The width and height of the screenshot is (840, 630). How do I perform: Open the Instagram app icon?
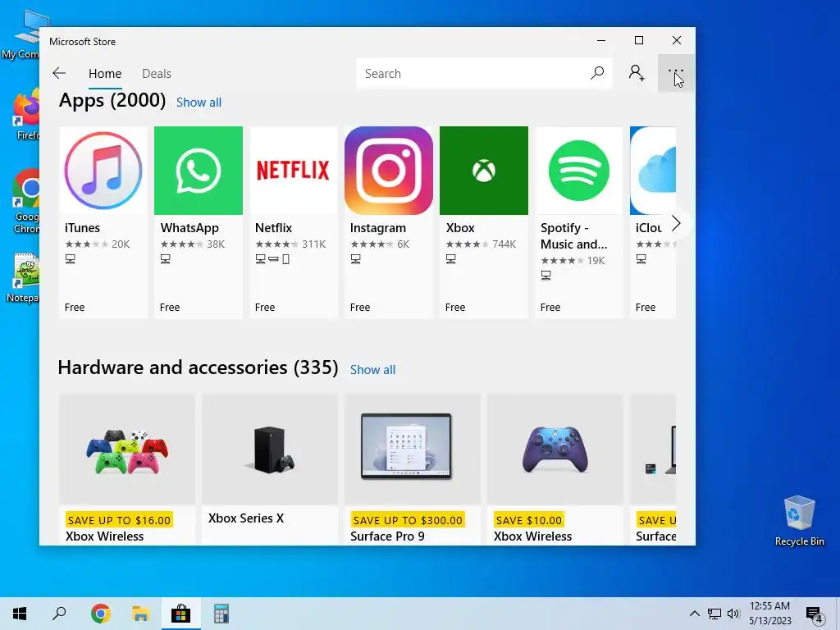click(x=389, y=171)
